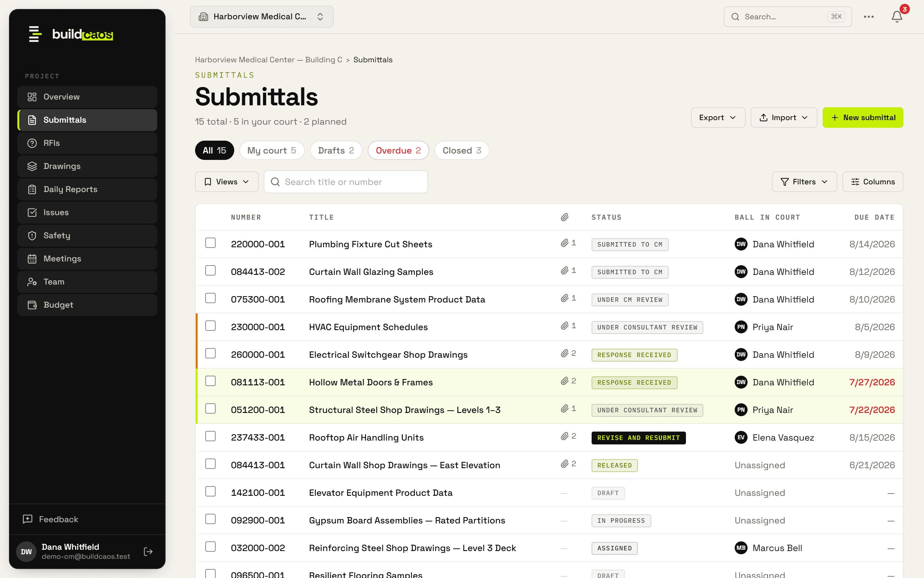Click the Safety shield icon
The image size is (924, 578).
pos(32,235)
